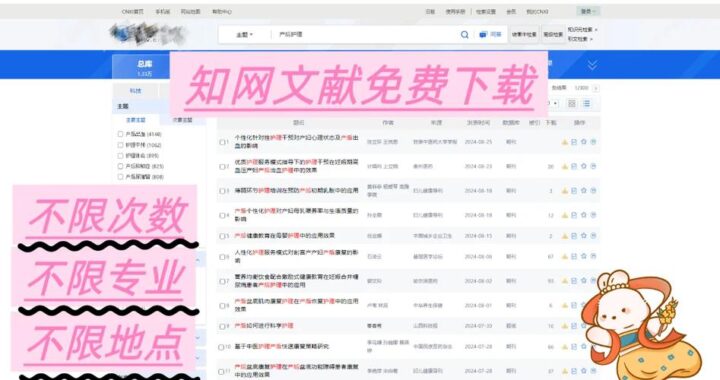Expand the 知识元检索 dropdown arrow
The width and height of the screenshot is (720, 380).
[x=596, y=30]
